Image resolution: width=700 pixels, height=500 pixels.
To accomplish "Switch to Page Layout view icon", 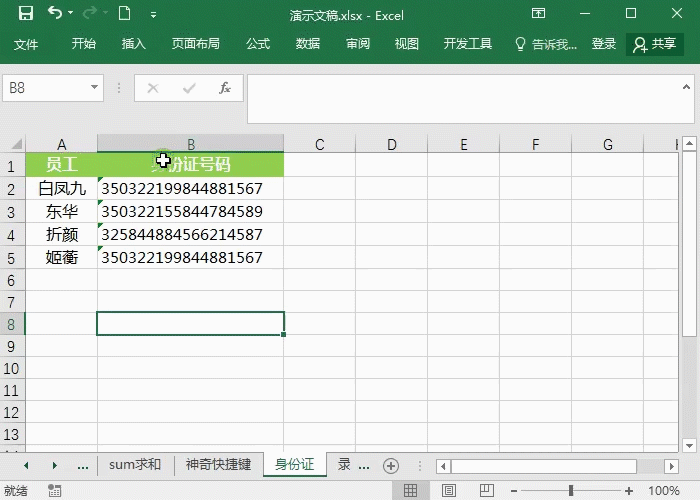I will click(449, 490).
